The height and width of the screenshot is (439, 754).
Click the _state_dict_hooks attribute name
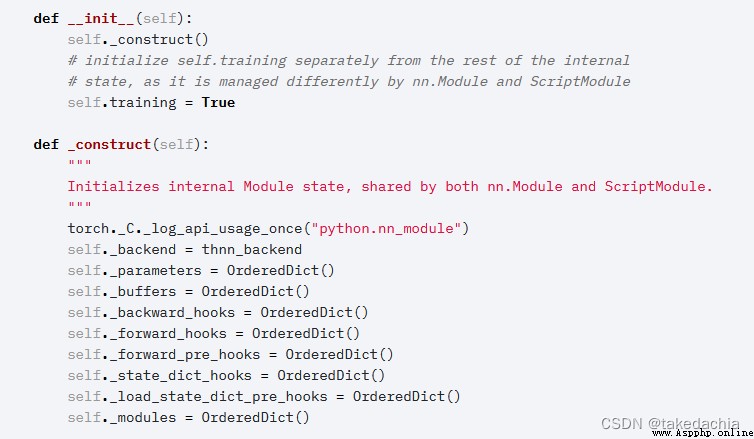(180, 376)
